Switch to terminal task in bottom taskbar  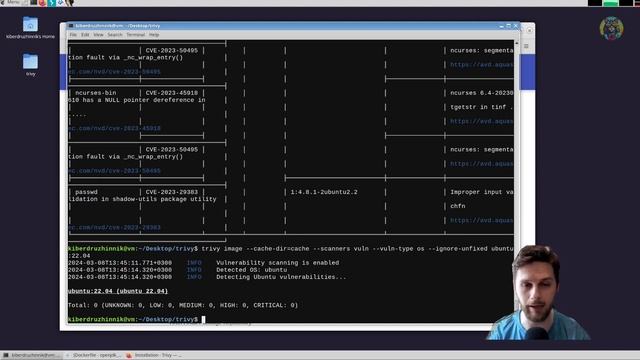point(32,356)
